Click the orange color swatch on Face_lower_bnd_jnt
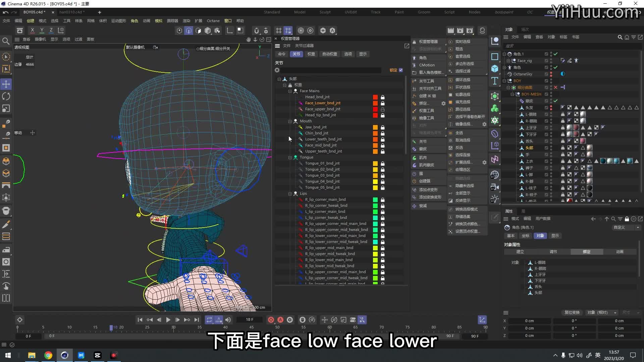644x362 pixels. tap(376, 103)
